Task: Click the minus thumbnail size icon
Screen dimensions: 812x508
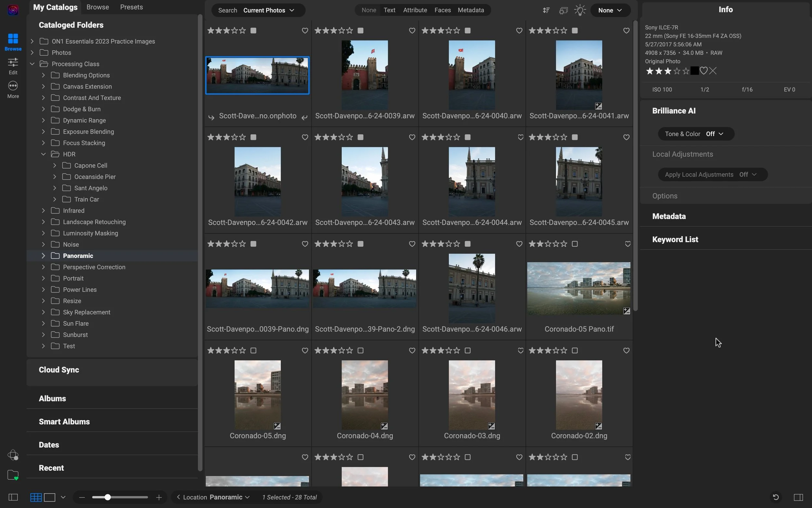Action: click(82, 497)
